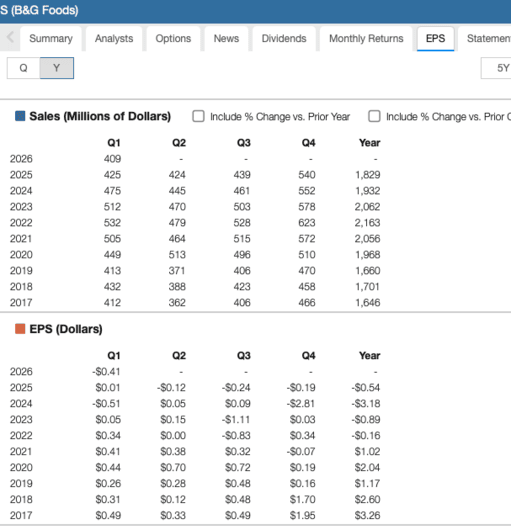Click 2020 Q2 sales value 513
The height and width of the screenshot is (530, 511).
[x=177, y=255]
